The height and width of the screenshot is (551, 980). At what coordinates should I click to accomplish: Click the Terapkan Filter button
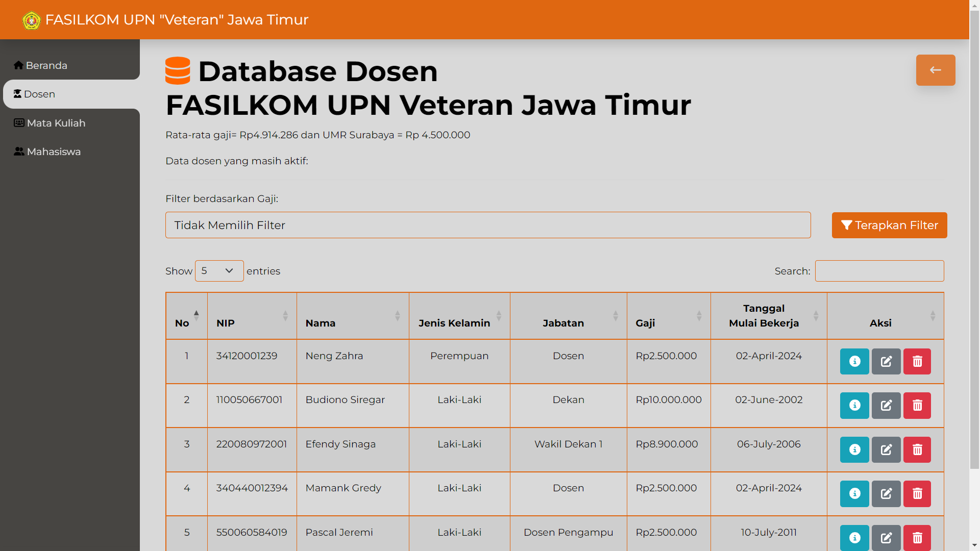click(x=890, y=225)
